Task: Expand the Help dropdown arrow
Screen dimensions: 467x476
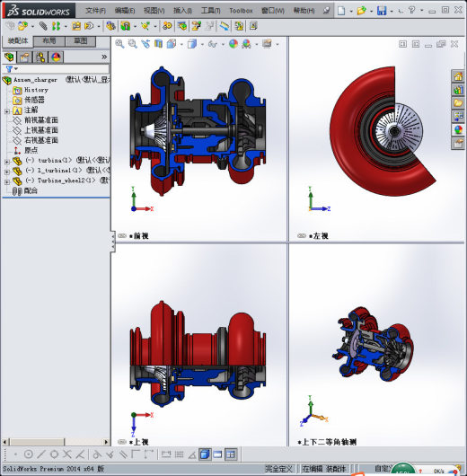Action: pos(422,11)
